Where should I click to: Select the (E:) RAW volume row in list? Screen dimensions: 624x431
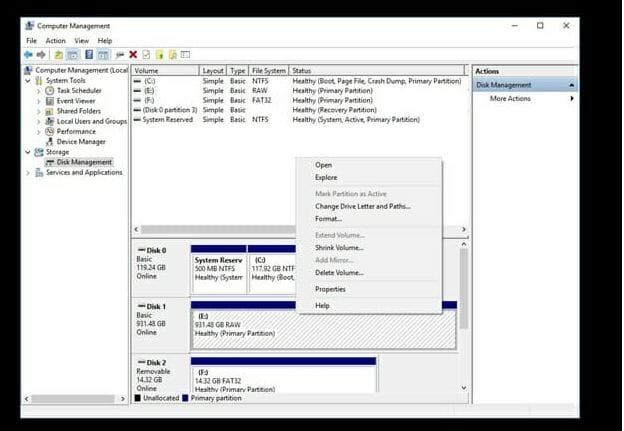[x=298, y=91]
